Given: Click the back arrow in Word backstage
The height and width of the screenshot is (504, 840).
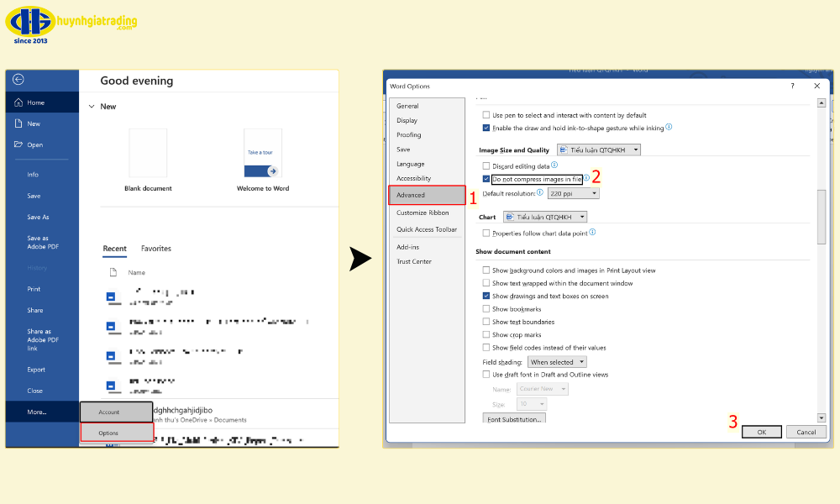Looking at the screenshot, I should 18,79.
